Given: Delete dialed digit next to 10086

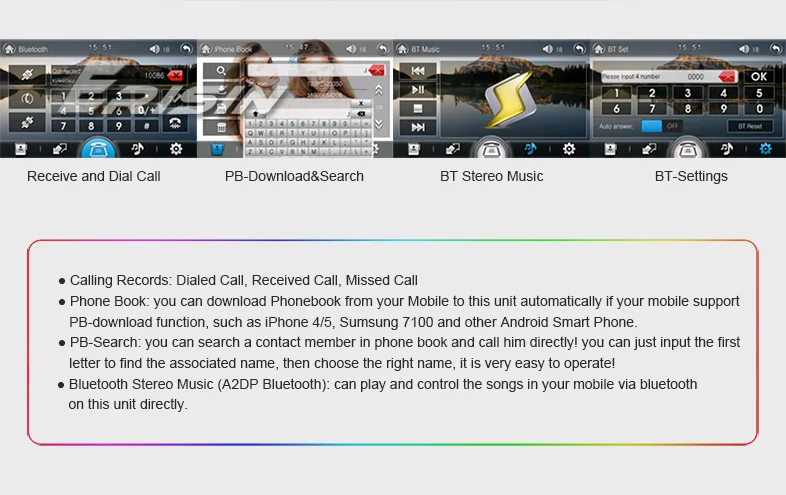Looking at the screenshot, I should (x=175, y=75).
